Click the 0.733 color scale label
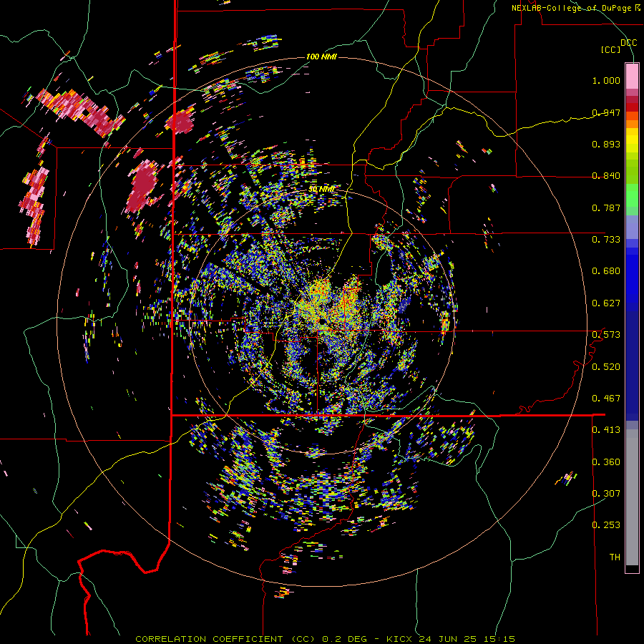This screenshot has height=644, width=644. 606,240
